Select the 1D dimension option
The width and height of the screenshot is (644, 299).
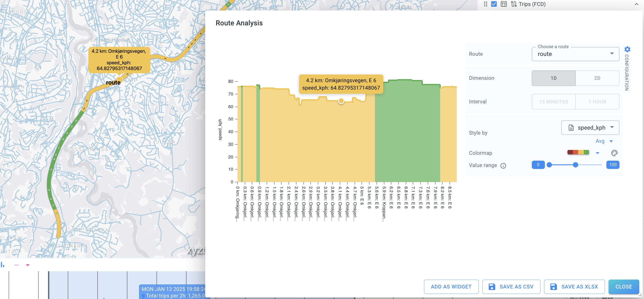click(553, 78)
